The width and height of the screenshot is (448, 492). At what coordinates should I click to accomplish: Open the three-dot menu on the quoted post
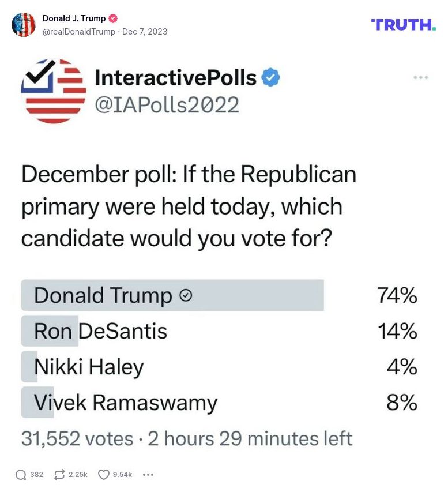click(x=421, y=77)
